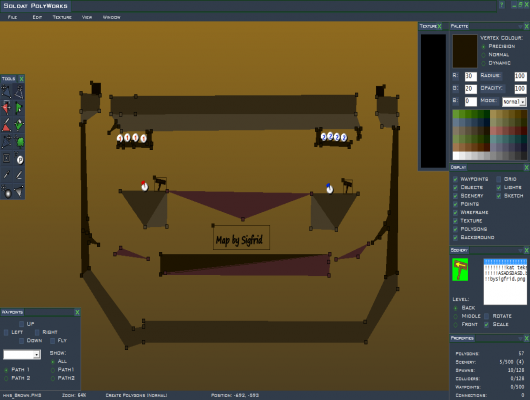Viewport: 530px width, 400px height.
Task: Click the stationary gun on right platform
Action: (x=347, y=185)
